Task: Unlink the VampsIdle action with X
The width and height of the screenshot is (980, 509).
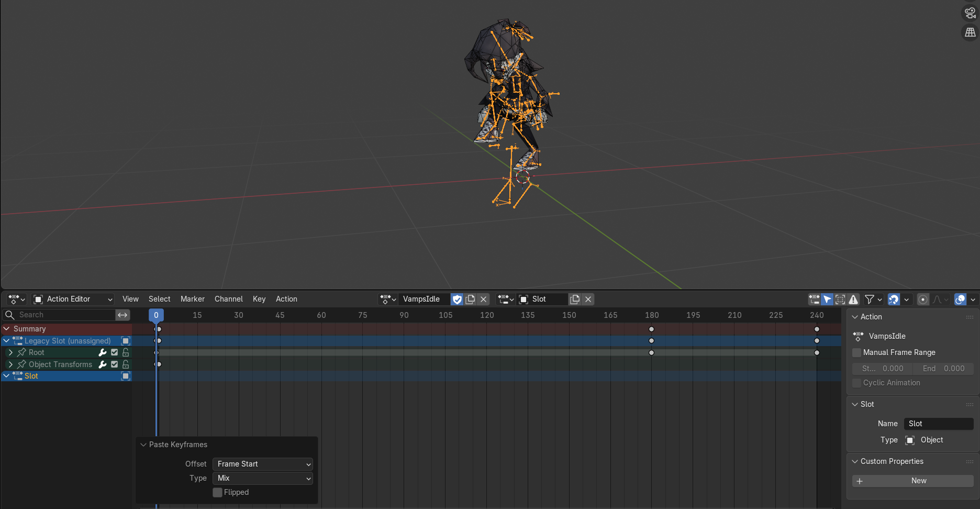Action: pyautogui.click(x=484, y=300)
